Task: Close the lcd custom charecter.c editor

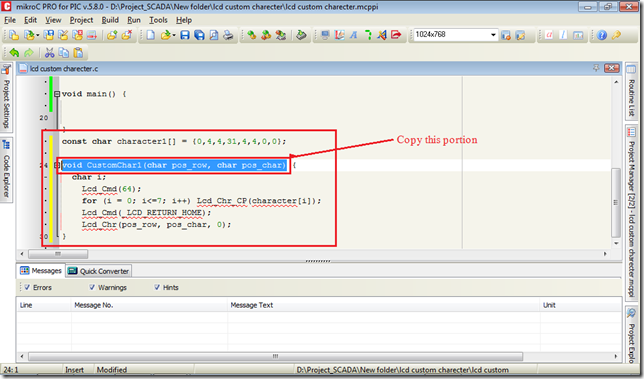Action: tap(612, 68)
